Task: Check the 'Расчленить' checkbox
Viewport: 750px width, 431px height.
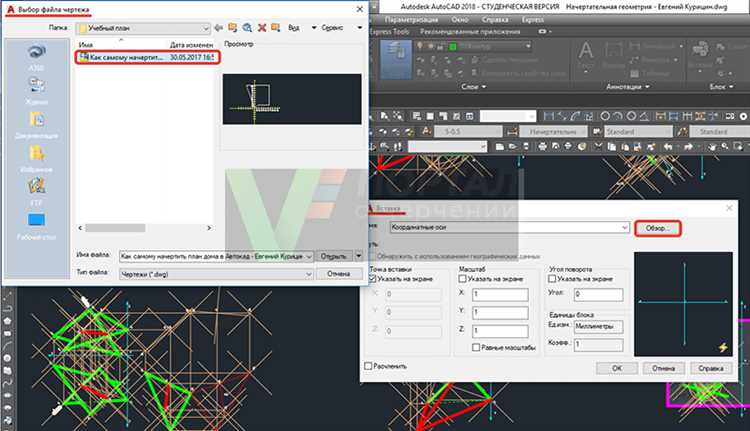Action: (x=371, y=367)
